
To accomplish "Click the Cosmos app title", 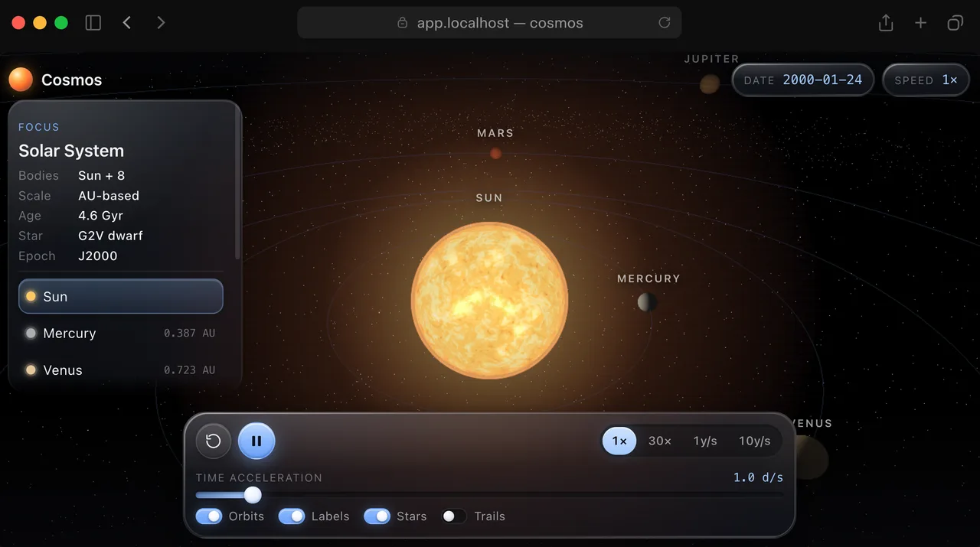I will pos(72,80).
